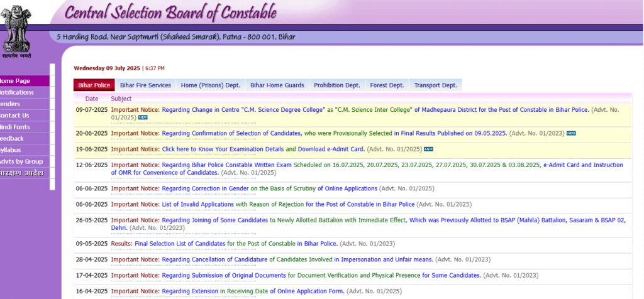This screenshot has width=644, height=299.
Task: Open Feedback in the sidebar
Action: coord(25,139)
